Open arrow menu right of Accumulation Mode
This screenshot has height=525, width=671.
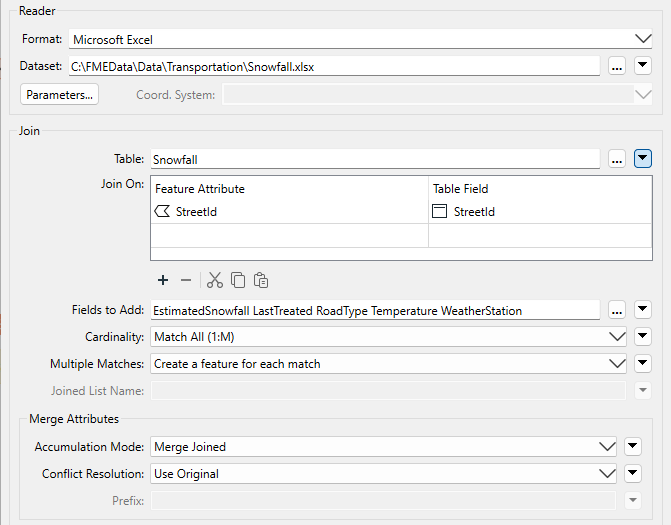tap(632, 447)
